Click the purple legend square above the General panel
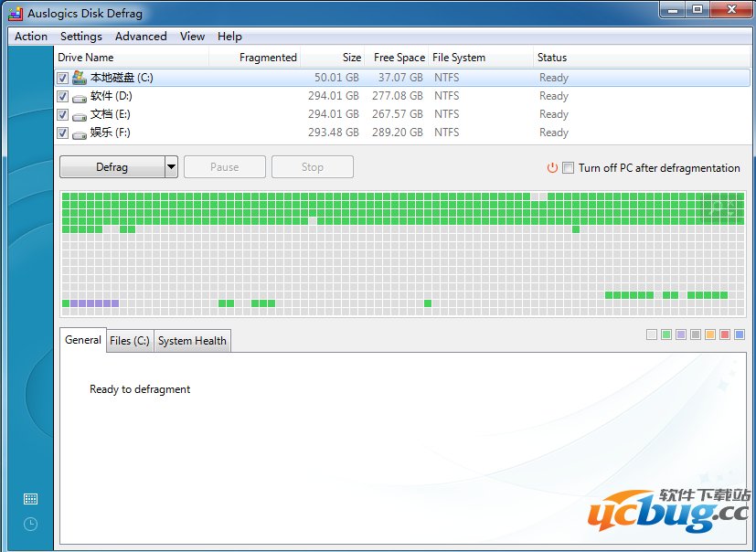 pos(681,334)
